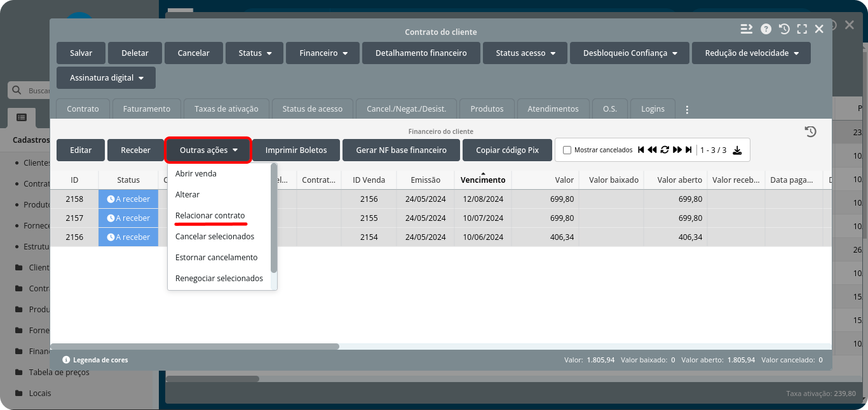
Task: Click the Imprimir Boletos button
Action: tap(296, 150)
